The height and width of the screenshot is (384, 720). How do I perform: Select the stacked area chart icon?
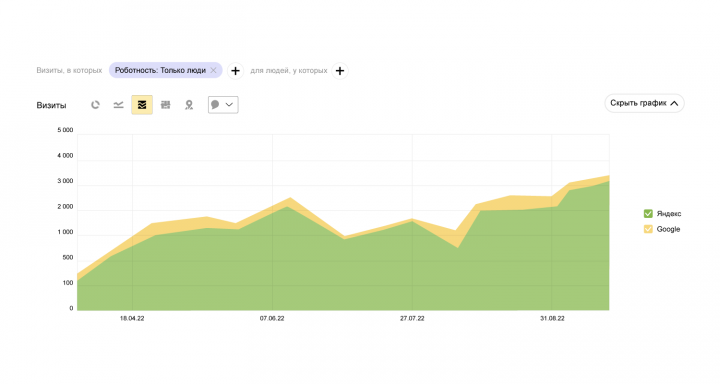(x=142, y=105)
